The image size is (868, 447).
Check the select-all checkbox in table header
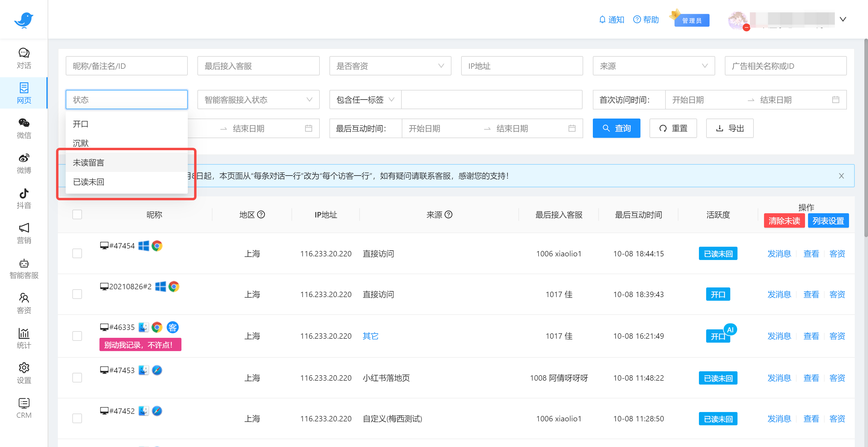(77, 214)
